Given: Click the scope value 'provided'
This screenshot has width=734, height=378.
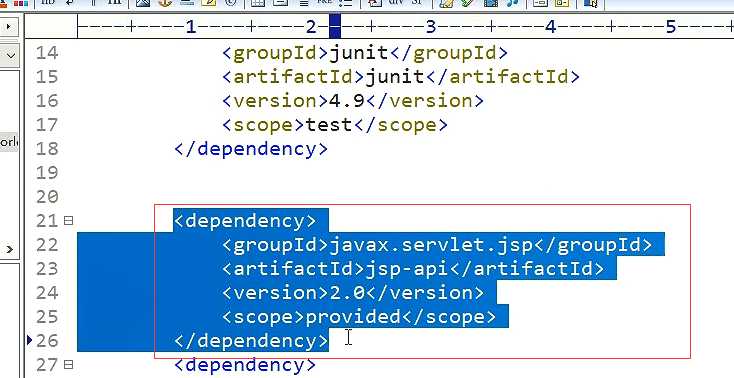Looking at the screenshot, I should pos(353,317).
